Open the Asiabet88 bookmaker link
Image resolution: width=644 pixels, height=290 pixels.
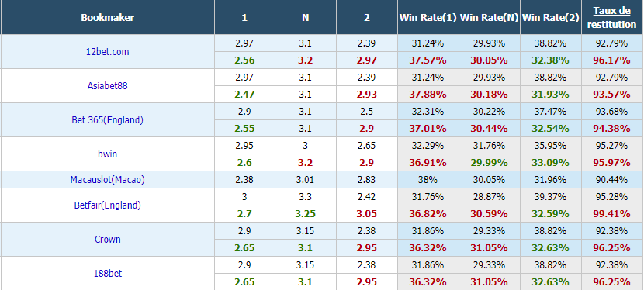click(108, 86)
